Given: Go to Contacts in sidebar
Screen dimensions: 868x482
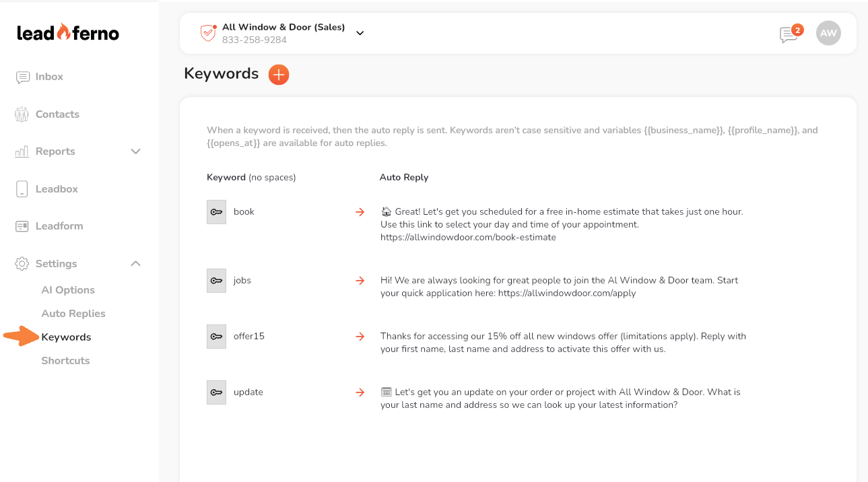Looking at the screenshot, I should 57,114.
